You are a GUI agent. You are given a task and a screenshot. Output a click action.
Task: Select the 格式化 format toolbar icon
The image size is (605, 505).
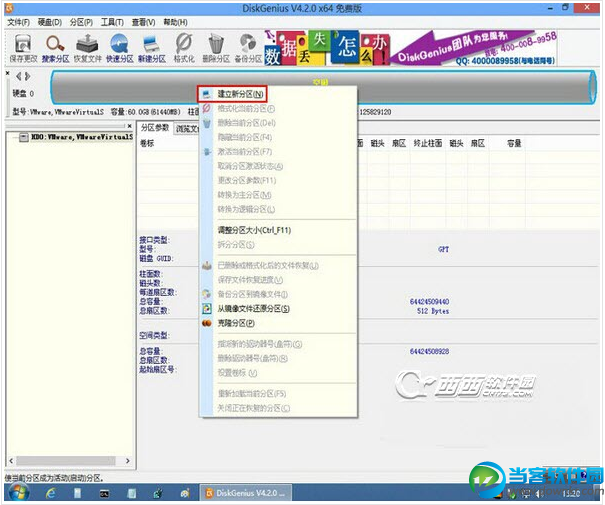pos(184,48)
